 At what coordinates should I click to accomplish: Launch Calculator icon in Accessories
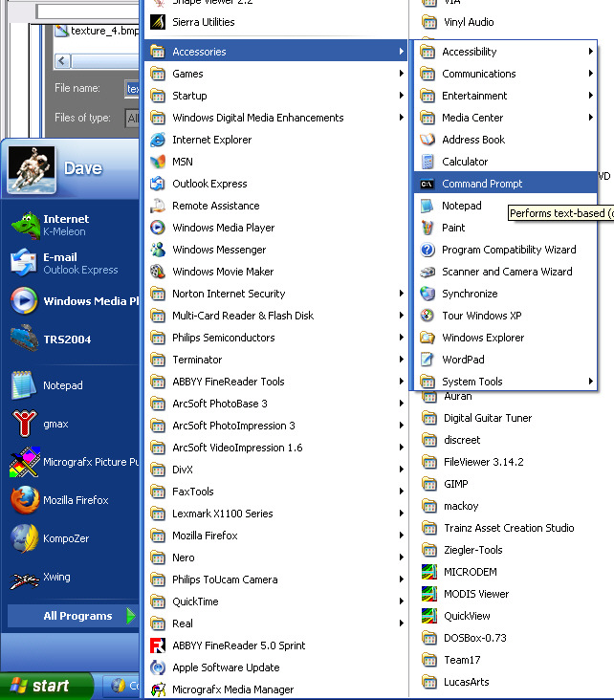[x=428, y=162]
